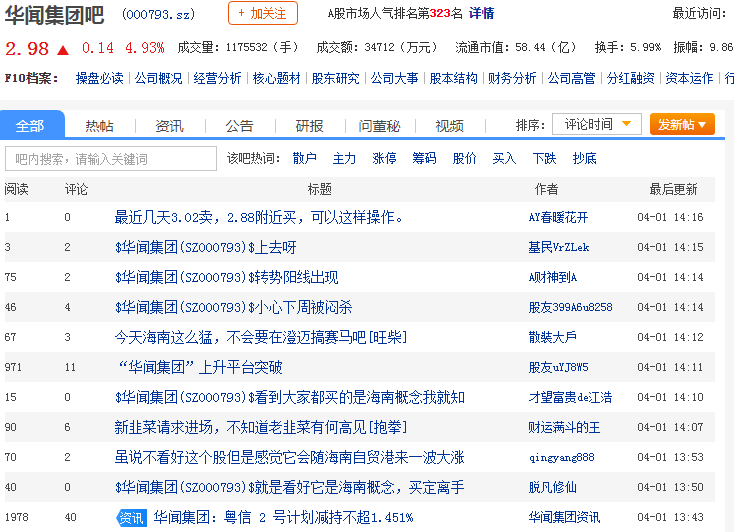Open post “华闻集团”上升平台突破
Screen dimensions: 734x532
[199, 367]
